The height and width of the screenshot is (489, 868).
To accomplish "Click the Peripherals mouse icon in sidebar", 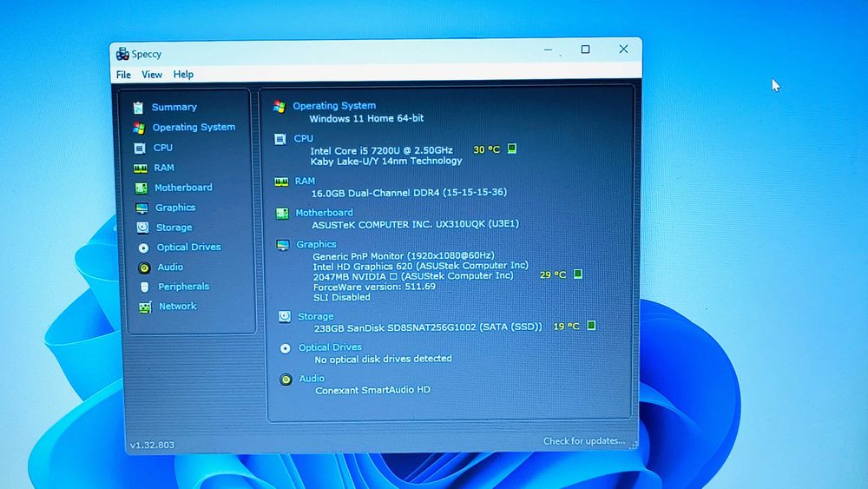I will [x=144, y=287].
